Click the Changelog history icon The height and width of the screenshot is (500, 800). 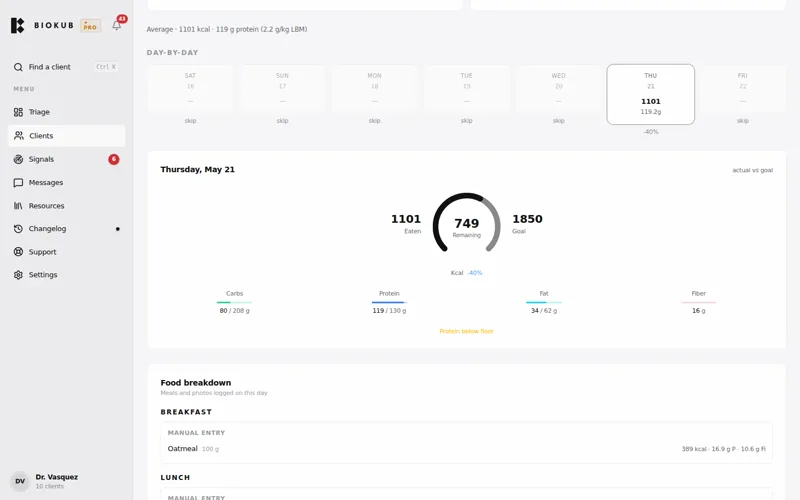(x=18, y=229)
